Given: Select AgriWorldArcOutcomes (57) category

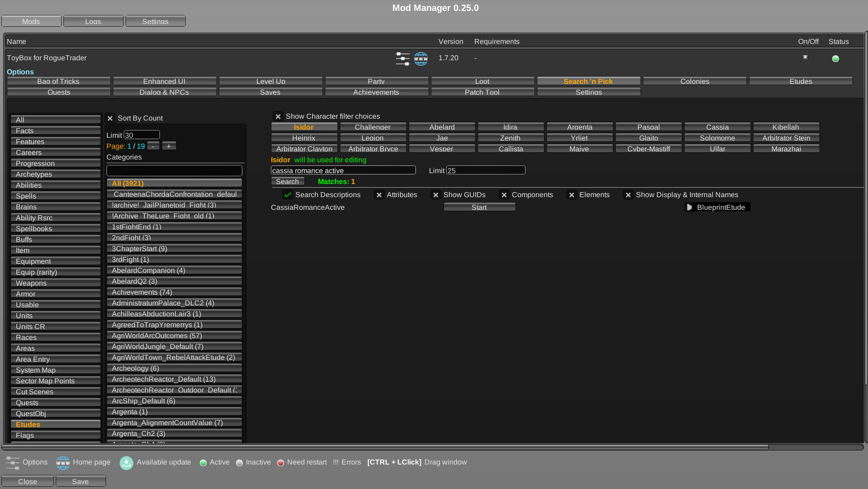Looking at the screenshot, I should click(x=174, y=335).
